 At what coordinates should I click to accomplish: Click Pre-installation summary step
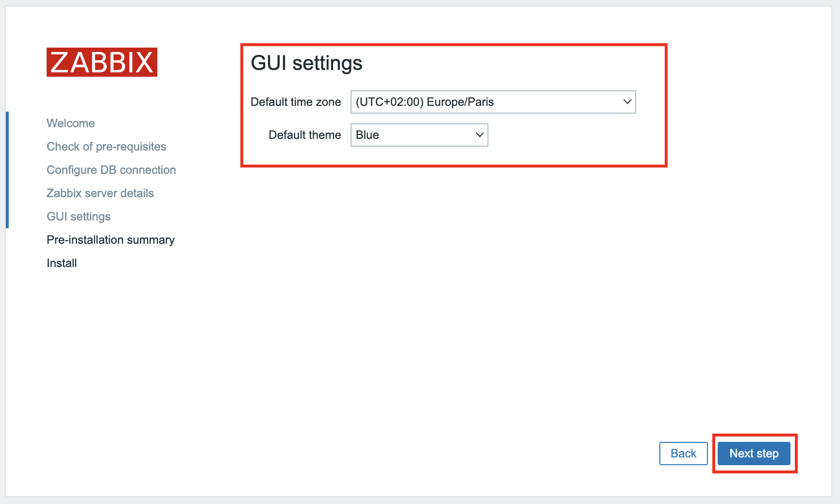[x=111, y=240]
